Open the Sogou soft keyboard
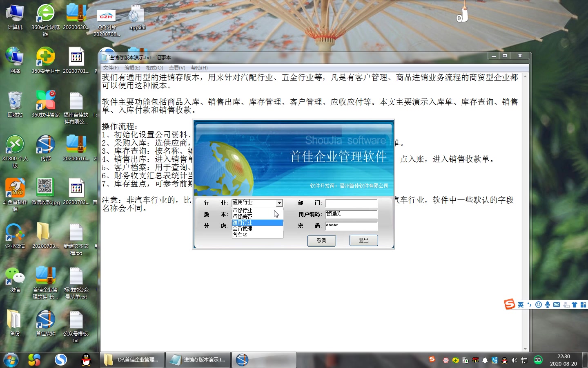 [x=556, y=305]
